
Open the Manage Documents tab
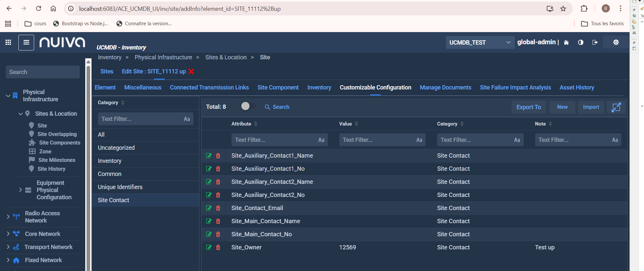[445, 87]
